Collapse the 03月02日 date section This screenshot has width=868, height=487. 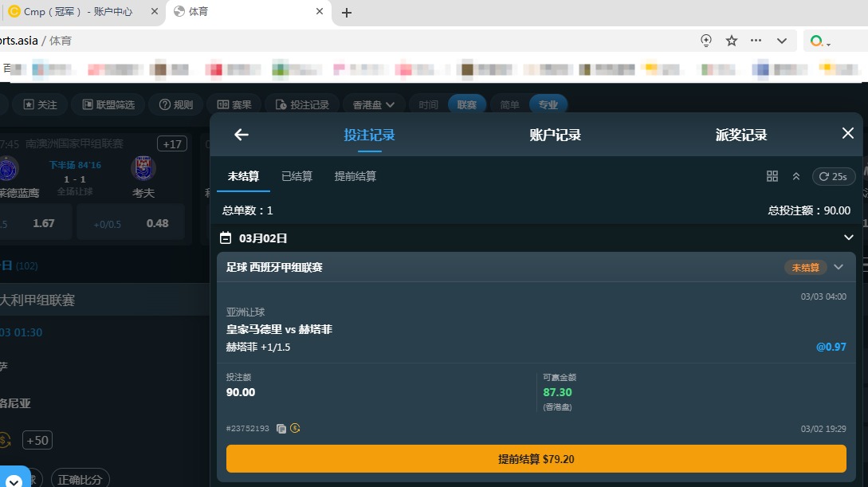point(848,237)
